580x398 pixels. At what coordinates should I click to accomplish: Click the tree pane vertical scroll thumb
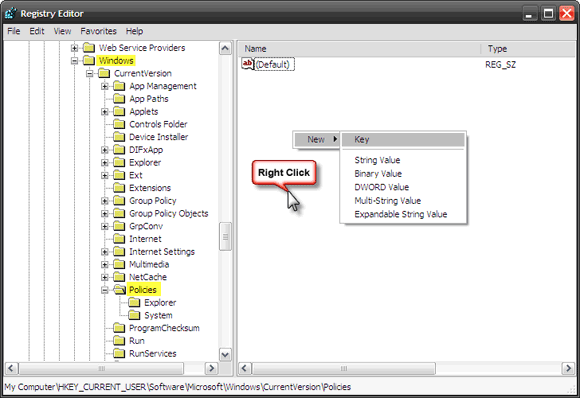(225, 237)
